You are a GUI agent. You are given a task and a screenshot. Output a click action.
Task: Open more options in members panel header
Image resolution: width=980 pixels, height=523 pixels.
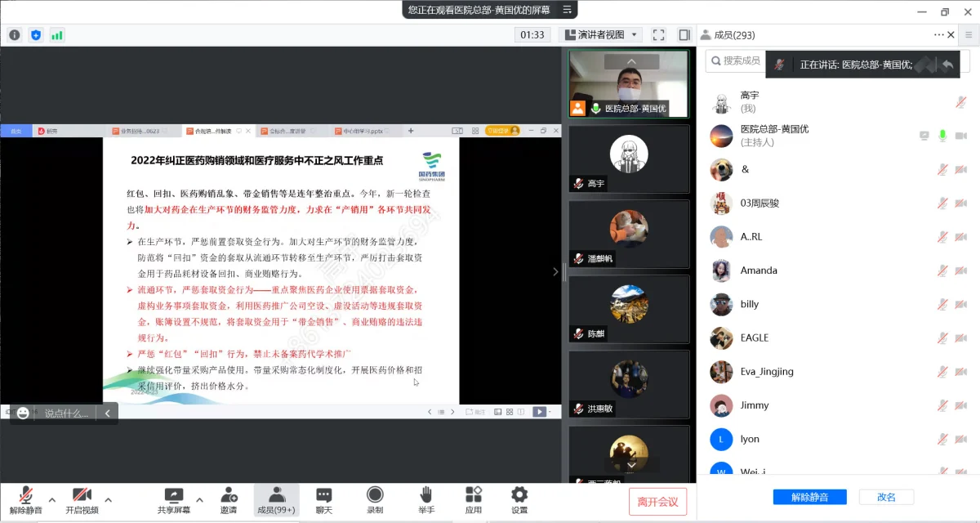[939, 35]
